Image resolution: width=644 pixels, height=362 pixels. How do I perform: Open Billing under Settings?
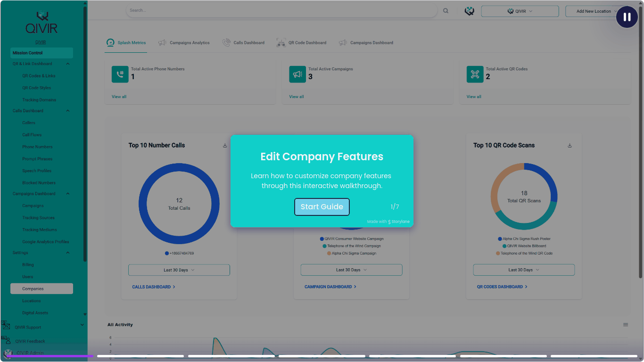click(x=28, y=265)
